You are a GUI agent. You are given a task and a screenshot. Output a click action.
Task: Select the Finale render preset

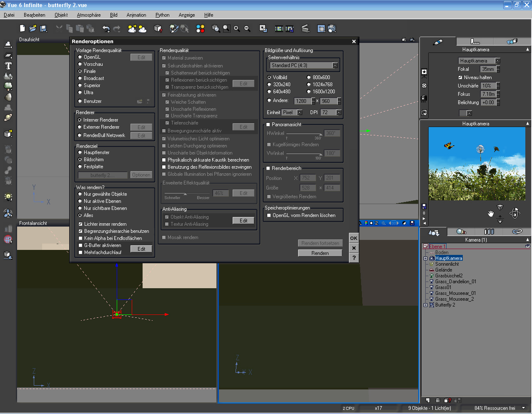[80, 71]
